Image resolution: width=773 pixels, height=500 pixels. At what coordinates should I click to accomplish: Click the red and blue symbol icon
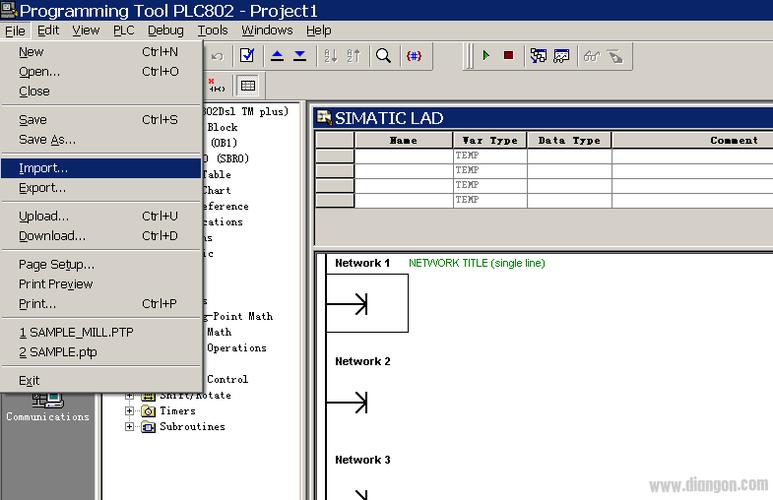pyautogui.click(x=414, y=56)
